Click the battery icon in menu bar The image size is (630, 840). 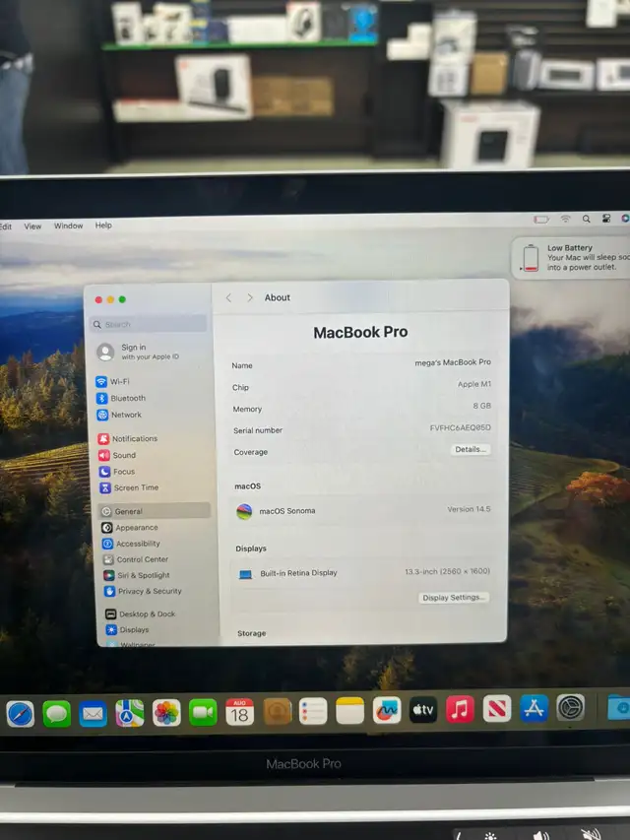(541, 220)
